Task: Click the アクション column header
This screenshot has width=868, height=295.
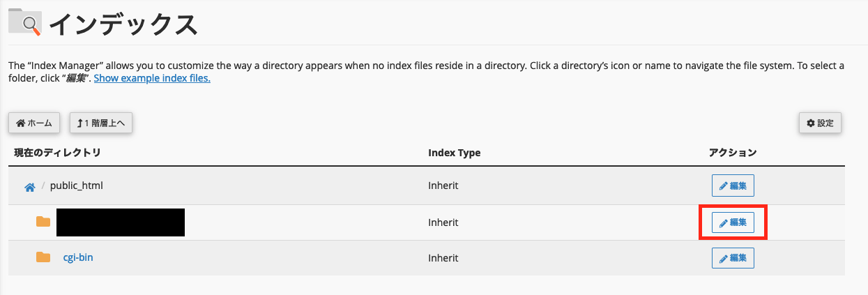Action: tap(733, 153)
